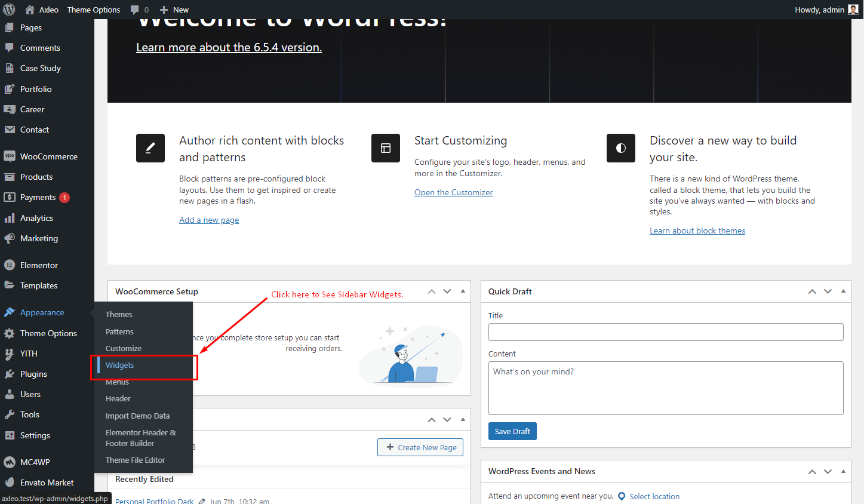Move WordPress Events and News panel up
The width and height of the screenshot is (864, 504).
coord(812,471)
